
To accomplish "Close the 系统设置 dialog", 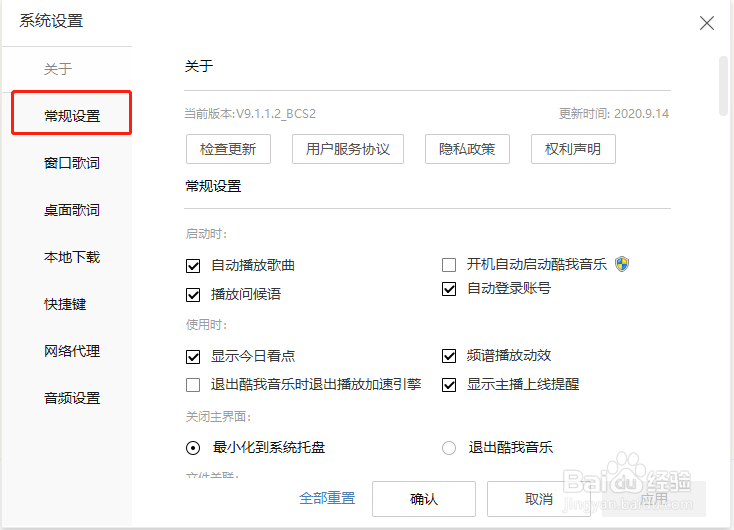I will [706, 22].
